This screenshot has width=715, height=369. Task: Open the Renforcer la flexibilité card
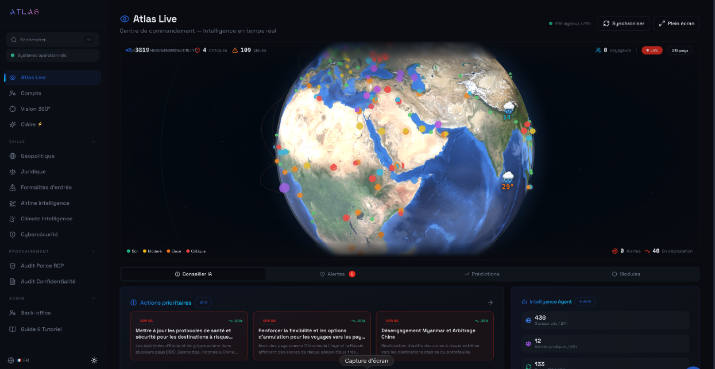pos(312,336)
